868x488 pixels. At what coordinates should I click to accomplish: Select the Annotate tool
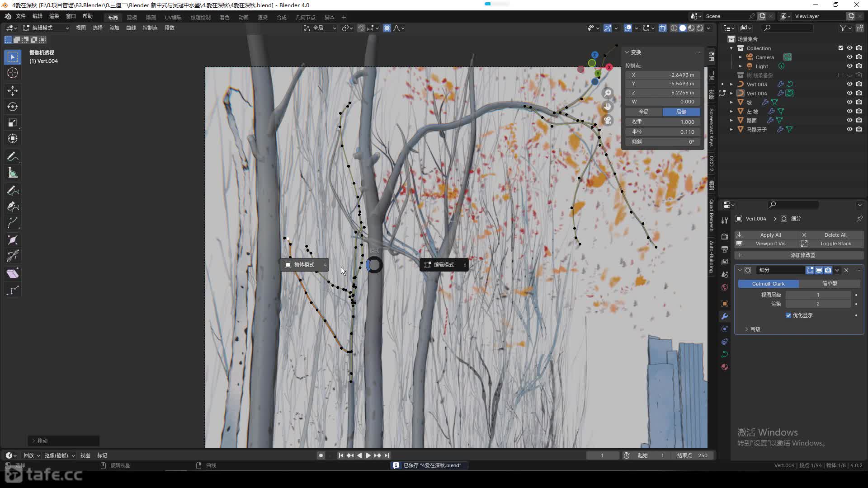click(13, 157)
